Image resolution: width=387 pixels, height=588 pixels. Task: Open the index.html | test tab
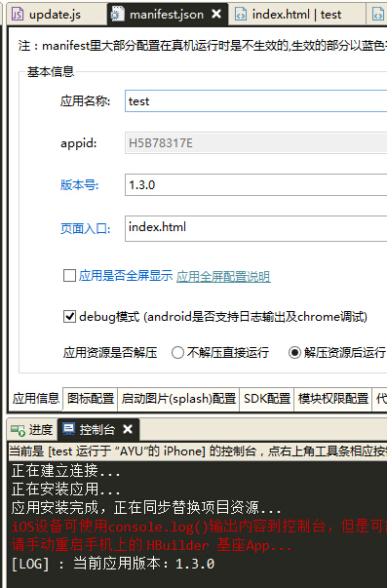pyautogui.click(x=296, y=15)
